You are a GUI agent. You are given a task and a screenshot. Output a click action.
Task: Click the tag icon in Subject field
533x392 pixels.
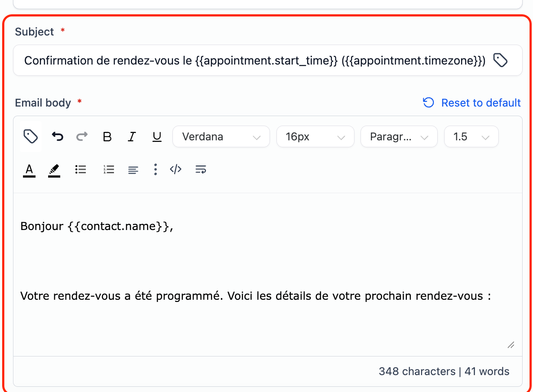(x=500, y=60)
